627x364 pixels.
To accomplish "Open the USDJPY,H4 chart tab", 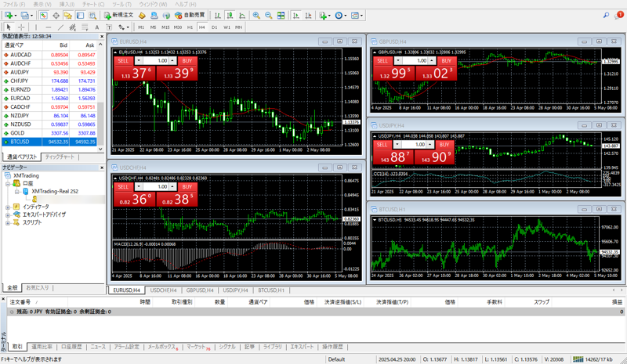I will point(235,290).
